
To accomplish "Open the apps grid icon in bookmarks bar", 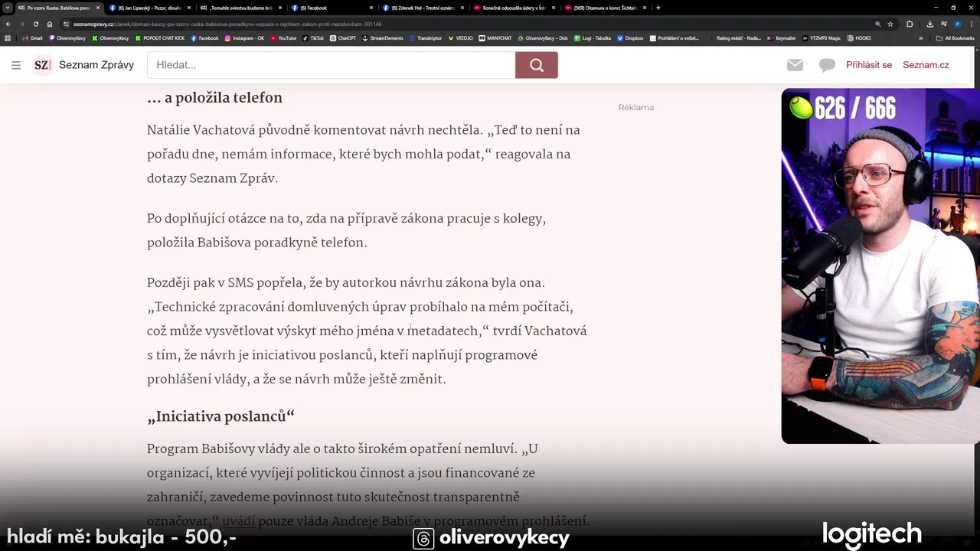I will pos(8,37).
